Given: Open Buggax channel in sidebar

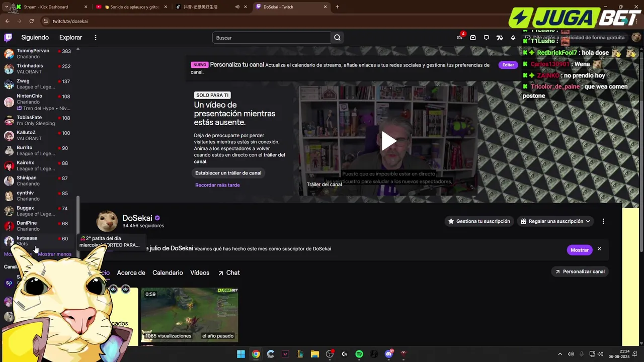Looking at the screenshot, I should [38, 211].
